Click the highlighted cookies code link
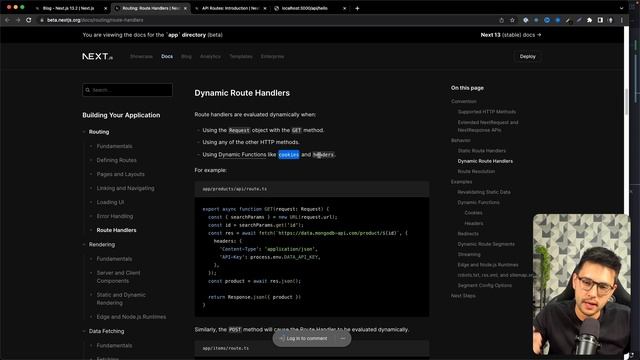This screenshot has height=360, width=640. (289, 155)
